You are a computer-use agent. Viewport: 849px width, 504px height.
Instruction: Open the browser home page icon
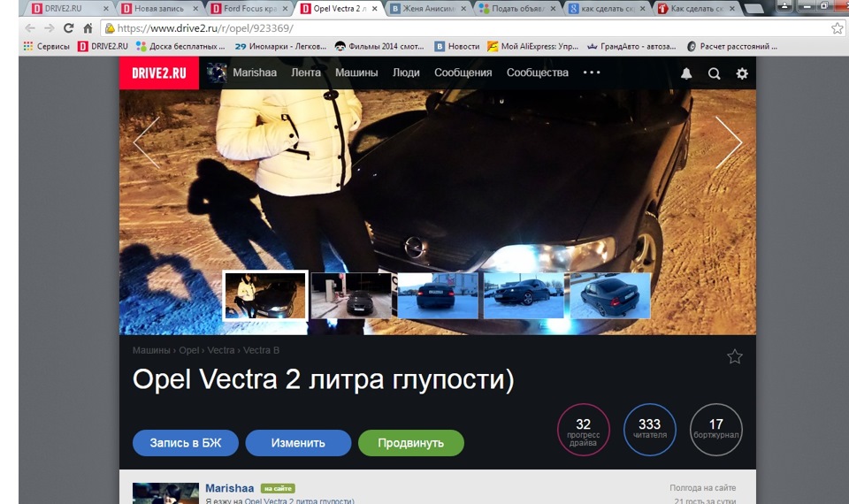pyautogui.click(x=88, y=28)
